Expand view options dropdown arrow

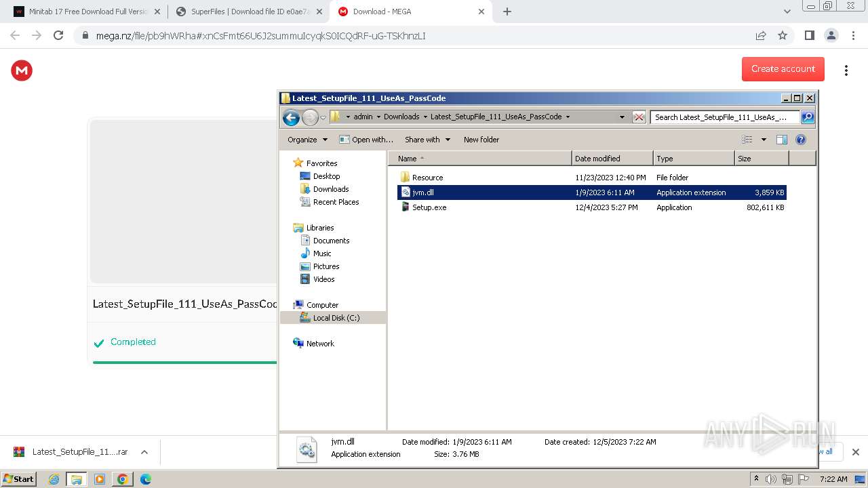(x=764, y=140)
